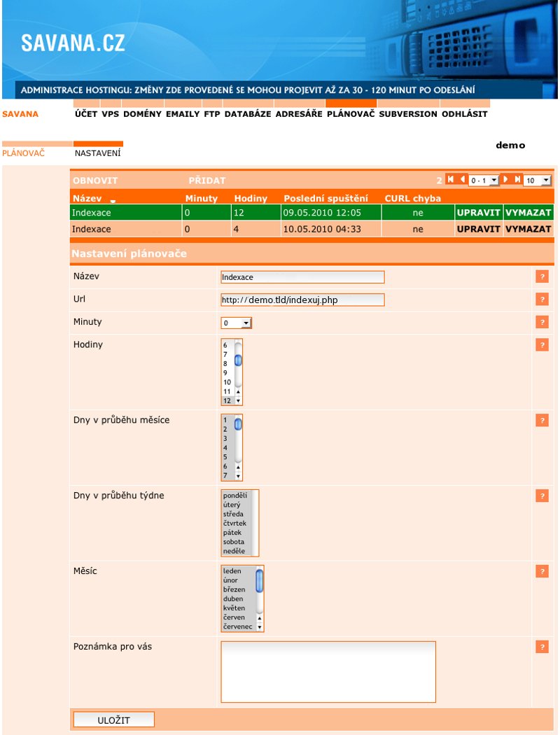
Task: Click OBNOVIT to refresh the list
Action: pos(95,181)
